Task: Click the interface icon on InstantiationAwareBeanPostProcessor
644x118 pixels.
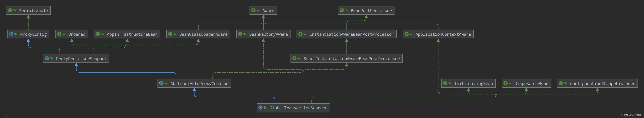Action: coord(300,34)
